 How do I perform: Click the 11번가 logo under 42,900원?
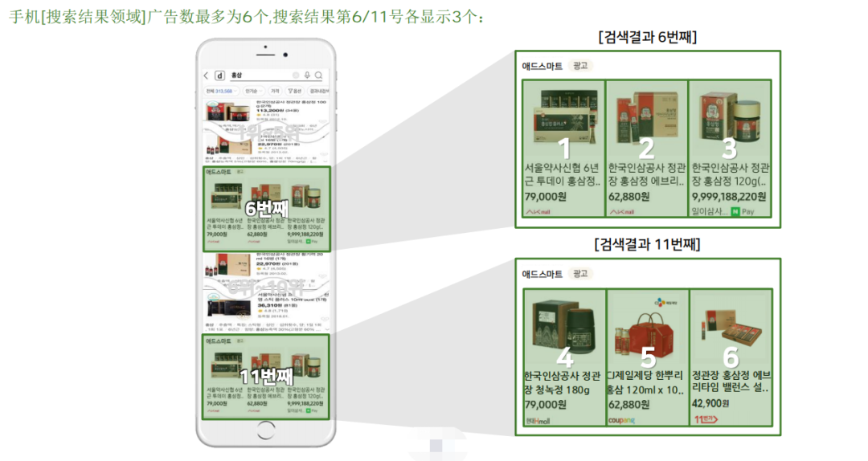[x=706, y=419]
